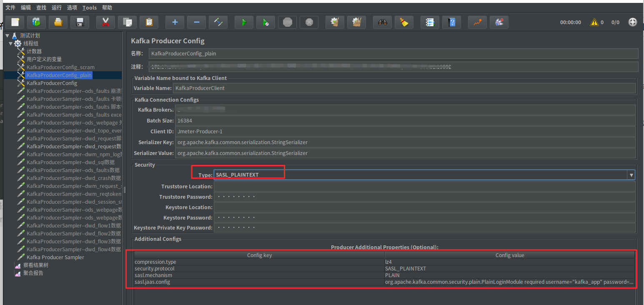Click the Variable Name input field

[404, 88]
